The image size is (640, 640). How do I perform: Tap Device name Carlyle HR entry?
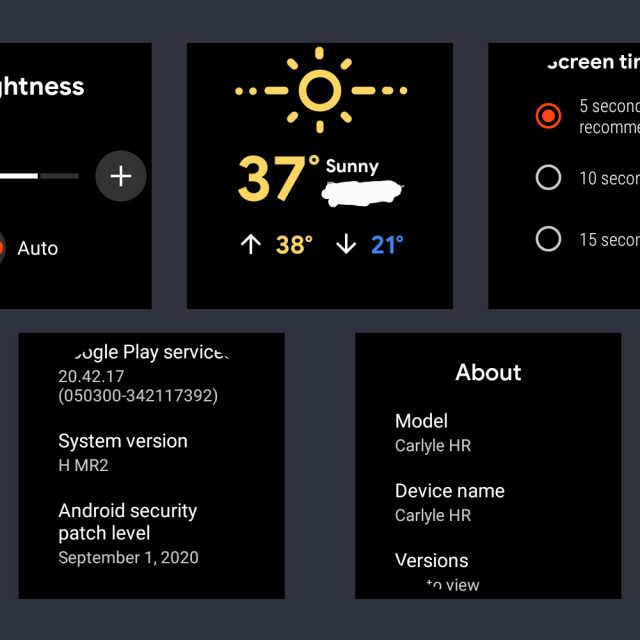(449, 502)
